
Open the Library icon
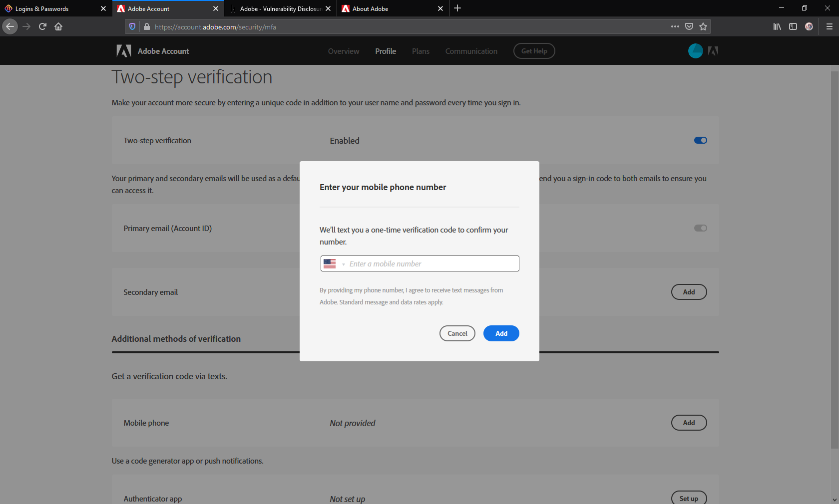pyautogui.click(x=777, y=26)
